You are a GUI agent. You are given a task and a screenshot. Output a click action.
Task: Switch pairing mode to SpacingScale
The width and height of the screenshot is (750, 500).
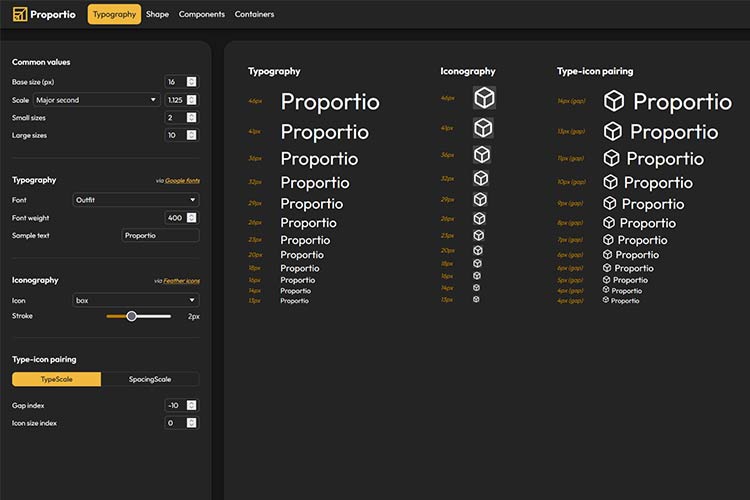pyautogui.click(x=150, y=380)
